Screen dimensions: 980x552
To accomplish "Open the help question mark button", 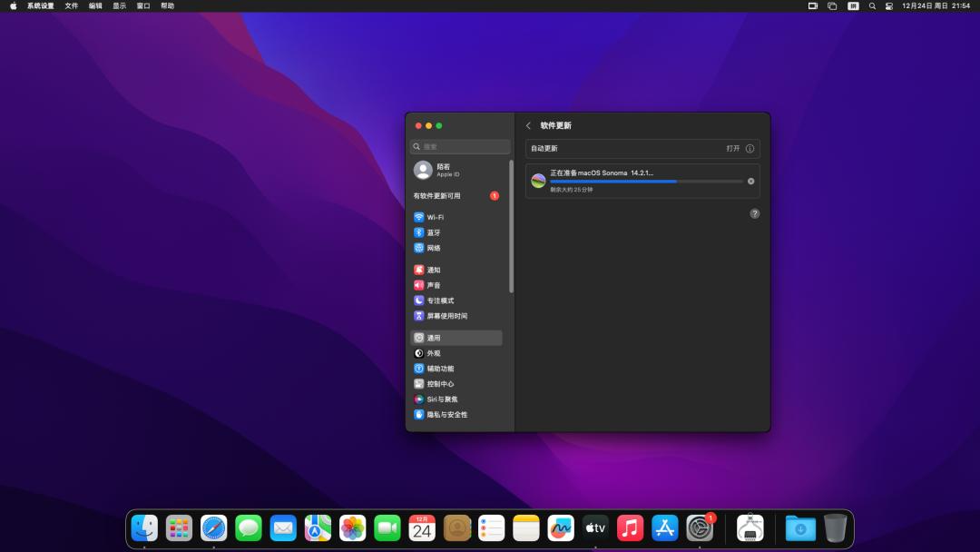I will pos(754,213).
